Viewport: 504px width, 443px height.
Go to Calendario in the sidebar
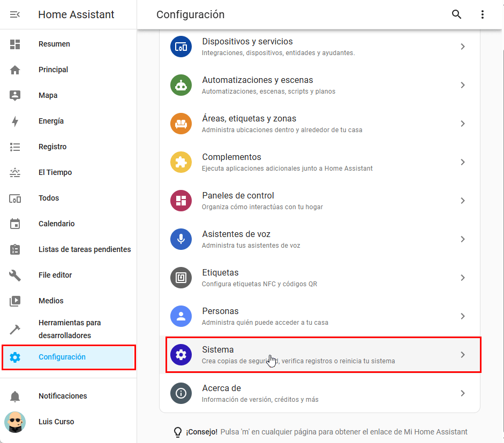pyautogui.click(x=56, y=224)
